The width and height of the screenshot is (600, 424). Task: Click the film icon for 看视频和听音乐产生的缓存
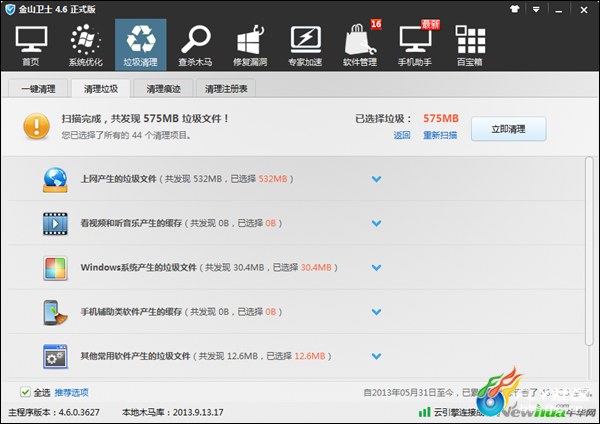pyautogui.click(x=55, y=223)
